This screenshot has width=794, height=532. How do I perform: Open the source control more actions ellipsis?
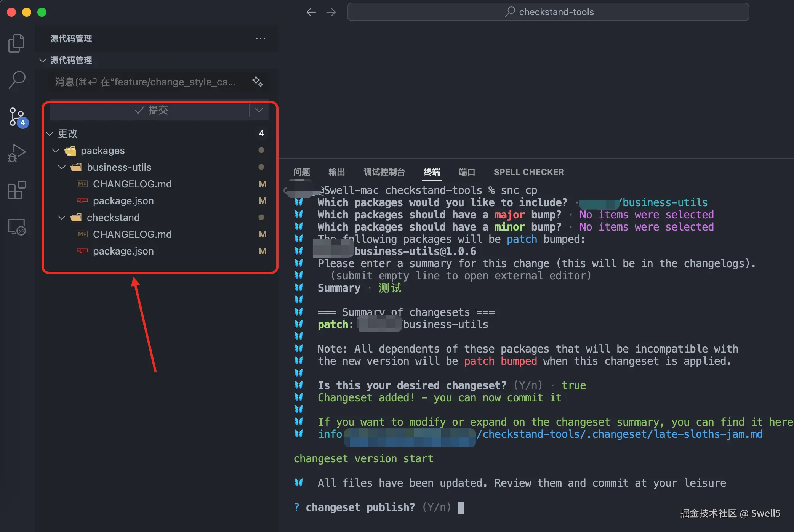coord(261,38)
